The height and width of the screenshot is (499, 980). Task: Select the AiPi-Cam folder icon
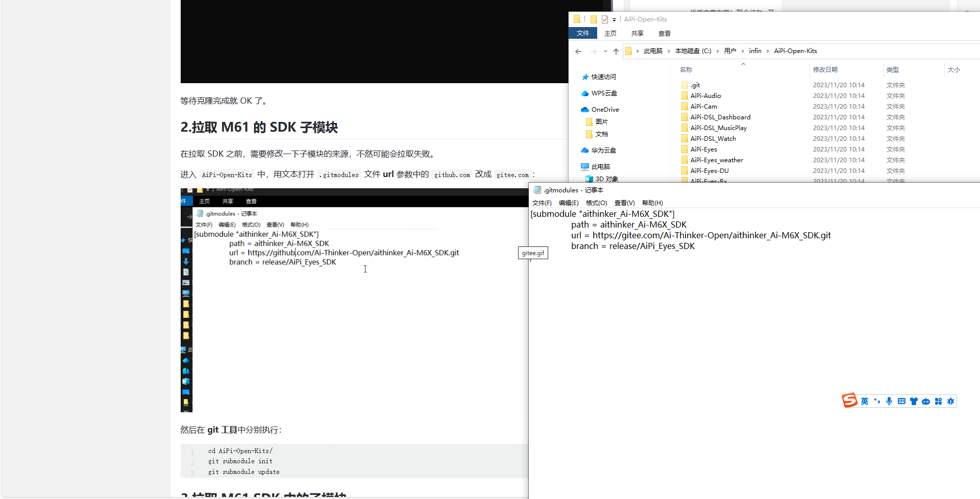tap(684, 107)
